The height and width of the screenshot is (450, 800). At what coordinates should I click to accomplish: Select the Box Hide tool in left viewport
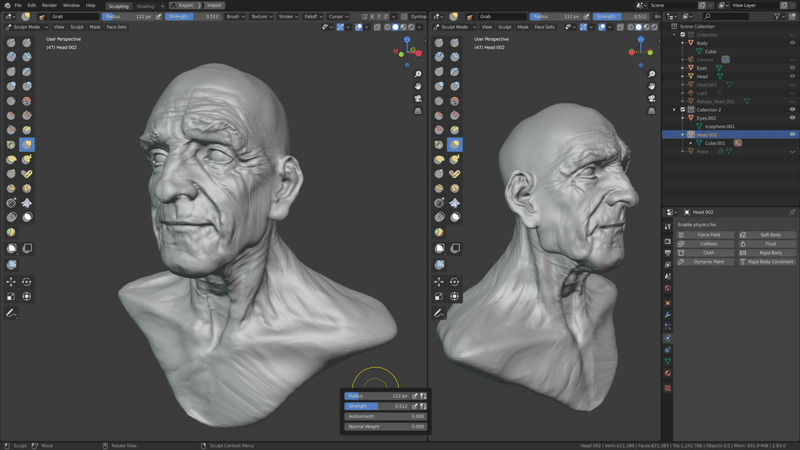(27, 248)
